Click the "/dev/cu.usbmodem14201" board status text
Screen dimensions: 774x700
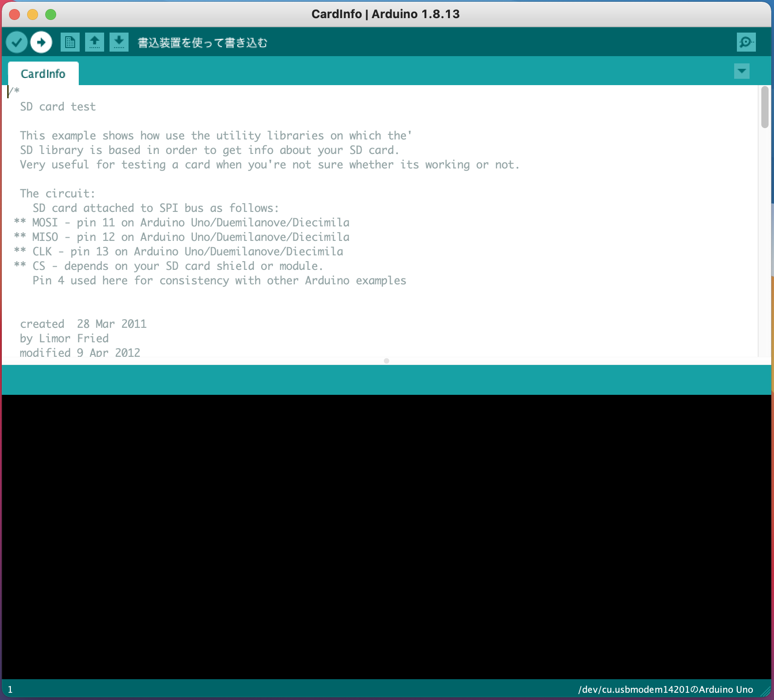tap(665, 690)
